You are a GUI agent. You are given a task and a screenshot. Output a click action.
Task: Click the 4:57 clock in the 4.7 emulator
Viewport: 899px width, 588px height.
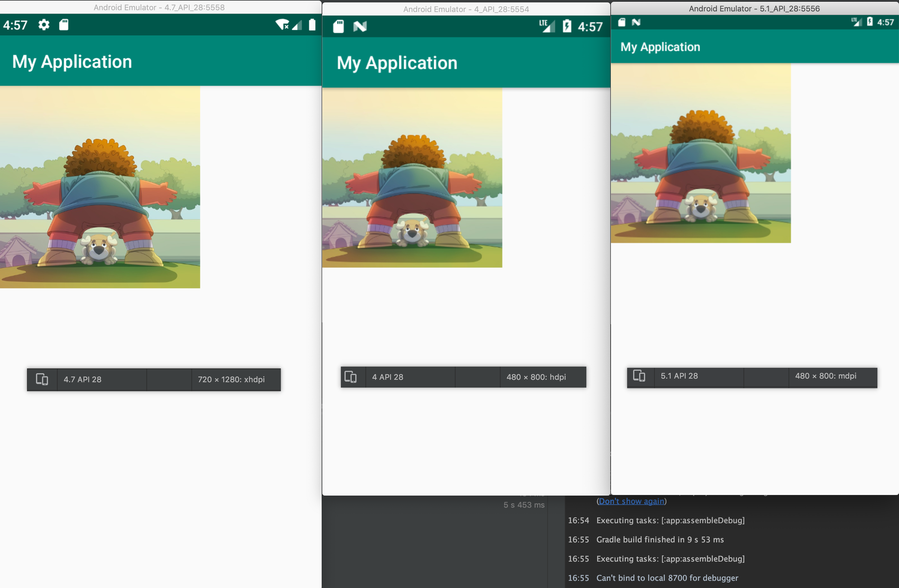[x=15, y=25]
